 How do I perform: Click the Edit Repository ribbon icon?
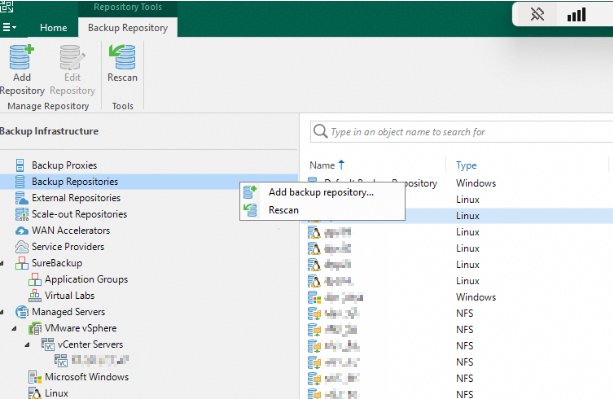[72, 57]
